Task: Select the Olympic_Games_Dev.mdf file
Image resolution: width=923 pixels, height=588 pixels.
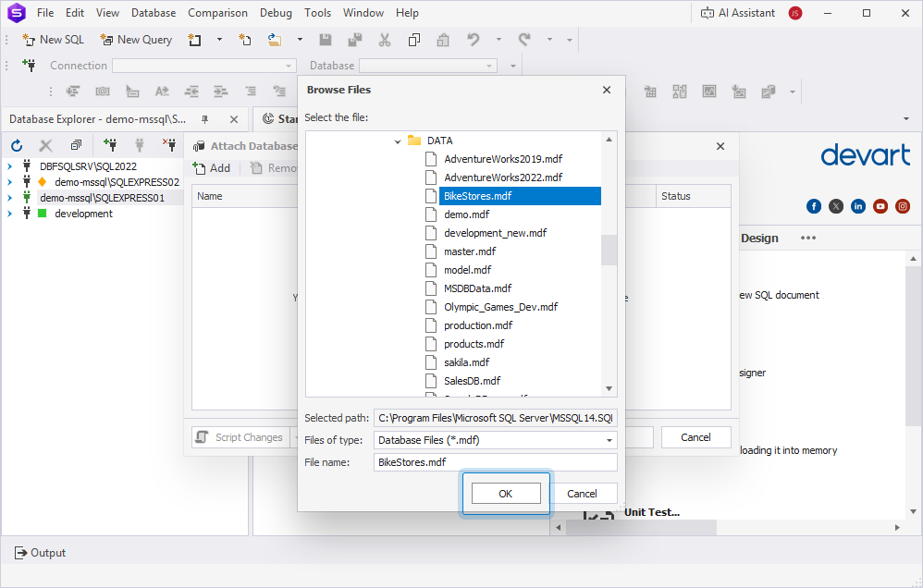Action: coord(500,307)
